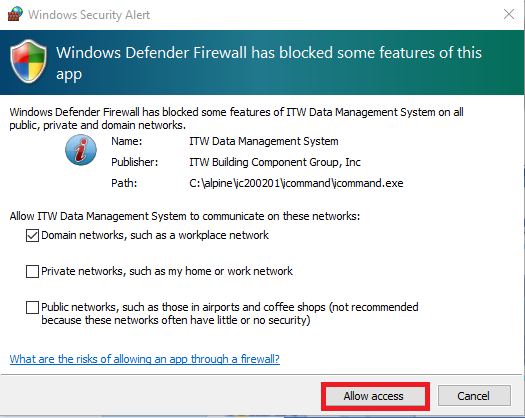
Task: Uncheck the Domain networks checkbox
Action: (32, 235)
